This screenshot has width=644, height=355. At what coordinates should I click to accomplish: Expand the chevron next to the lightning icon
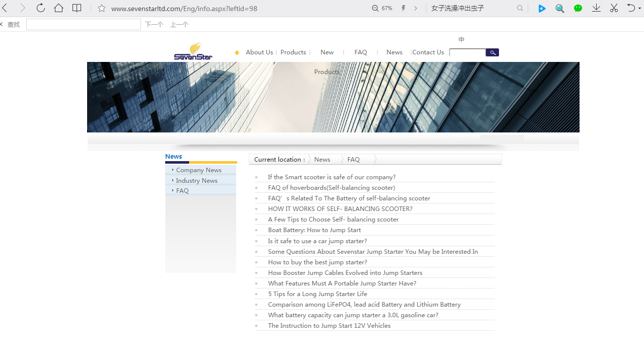tap(416, 8)
